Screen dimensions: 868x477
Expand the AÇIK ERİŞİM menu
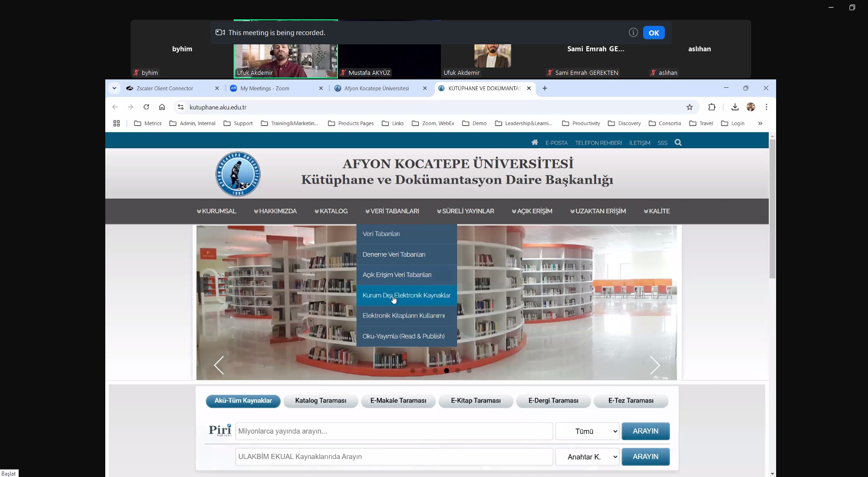coord(532,211)
